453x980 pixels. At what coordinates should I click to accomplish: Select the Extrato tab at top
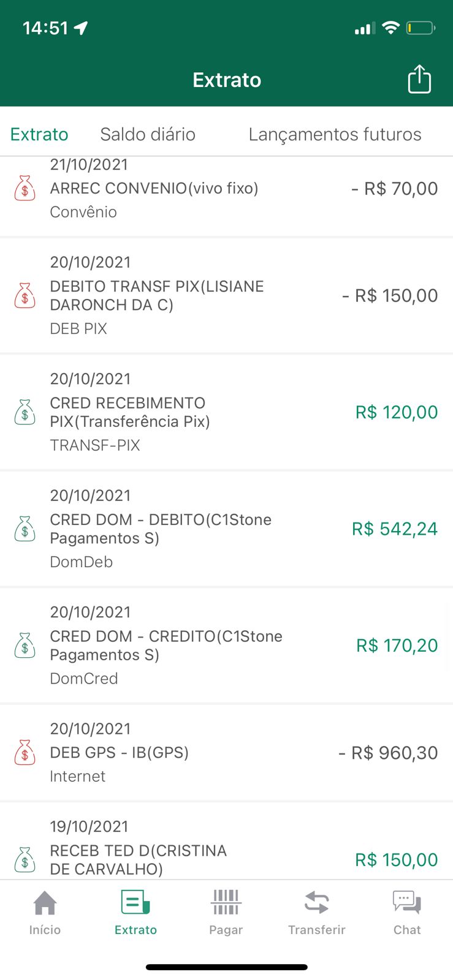coord(39,134)
